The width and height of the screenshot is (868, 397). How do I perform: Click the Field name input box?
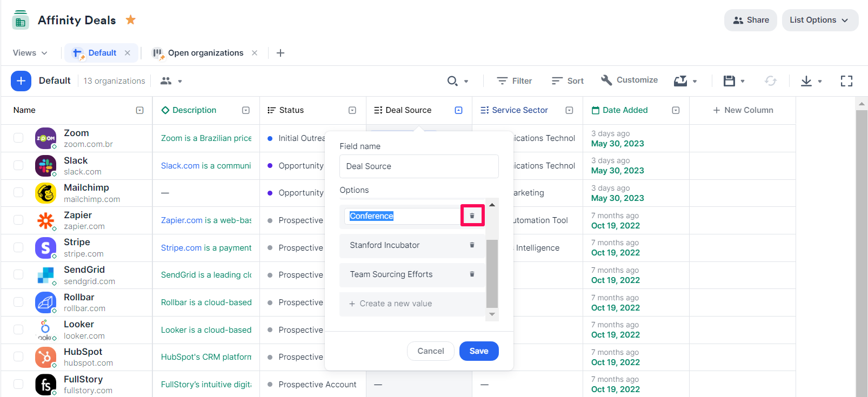[x=418, y=166]
